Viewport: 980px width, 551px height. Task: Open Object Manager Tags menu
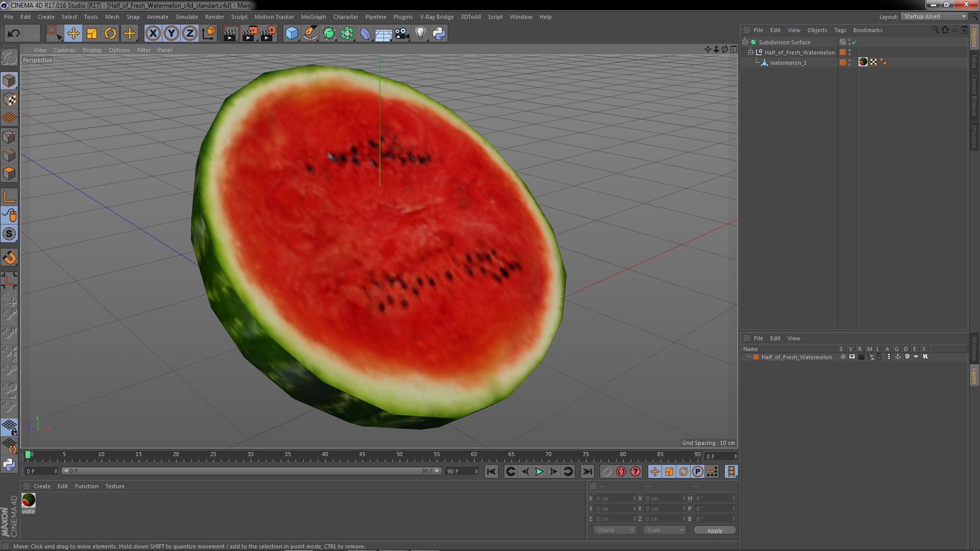pos(840,30)
